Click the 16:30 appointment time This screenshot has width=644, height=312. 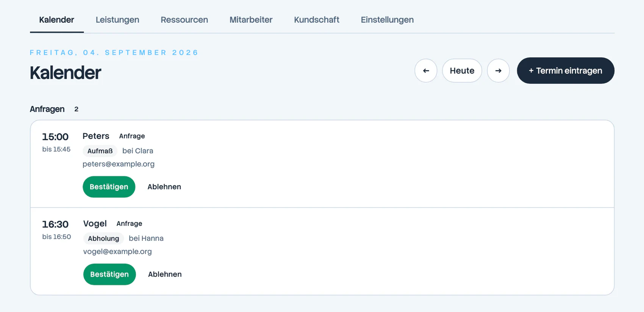(55, 224)
